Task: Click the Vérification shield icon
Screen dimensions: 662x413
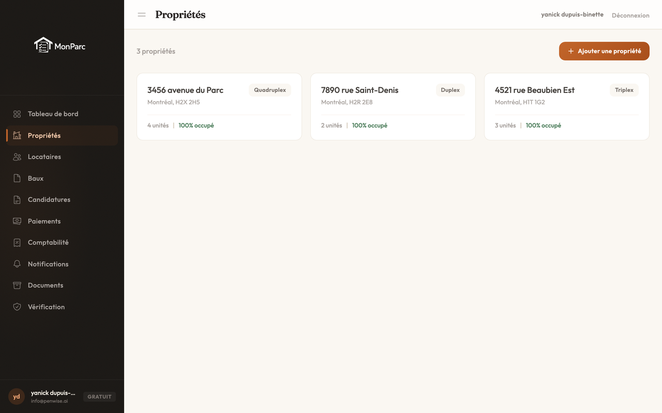Action: point(17,307)
